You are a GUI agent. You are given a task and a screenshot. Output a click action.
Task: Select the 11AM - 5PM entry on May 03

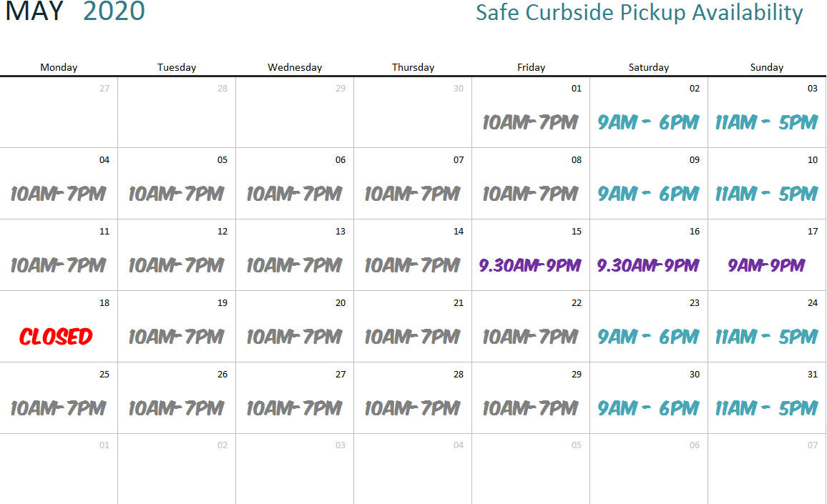pos(766,122)
